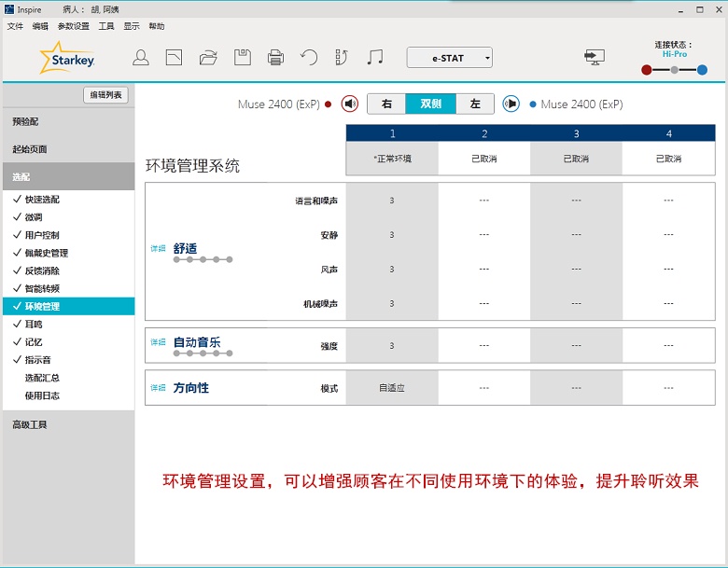Open the monitor display icon
Image resolution: width=728 pixels, height=568 pixels.
[594, 58]
